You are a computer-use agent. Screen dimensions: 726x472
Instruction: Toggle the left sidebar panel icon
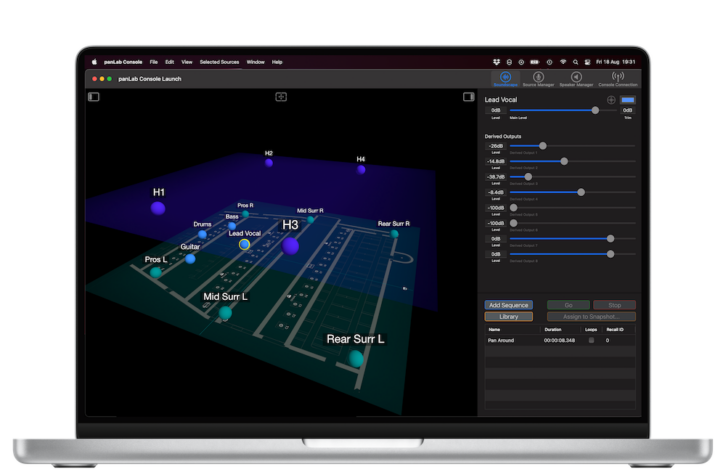94,97
